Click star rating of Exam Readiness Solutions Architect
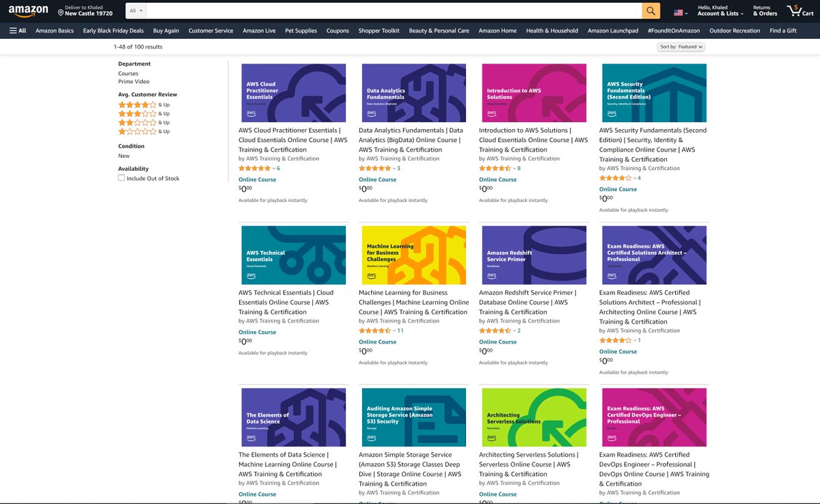 click(x=615, y=340)
